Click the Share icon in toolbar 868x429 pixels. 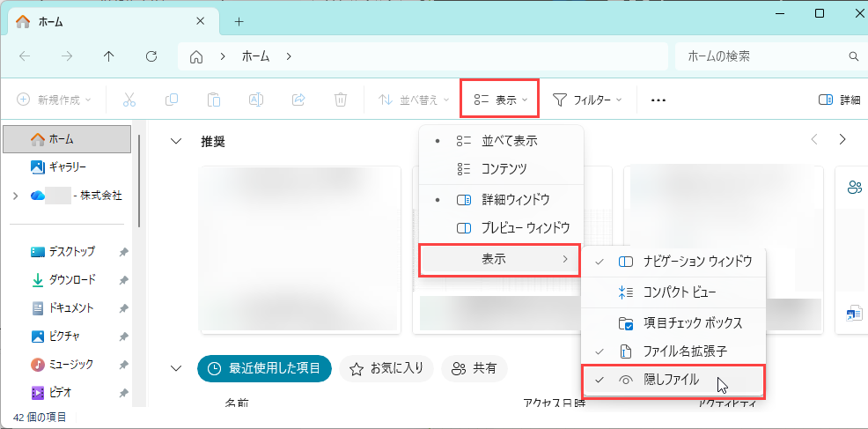pyautogui.click(x=298, y=100)
